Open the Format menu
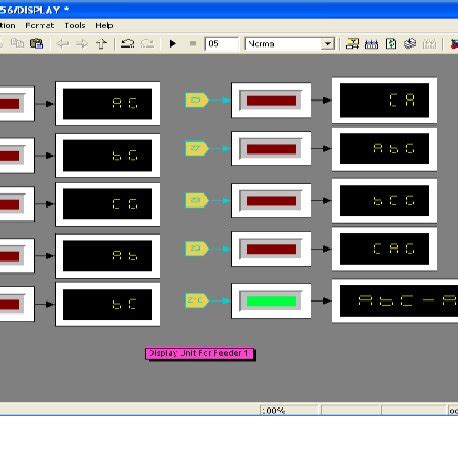The width and height of the screenshot is (458, 458). (40, 25)
